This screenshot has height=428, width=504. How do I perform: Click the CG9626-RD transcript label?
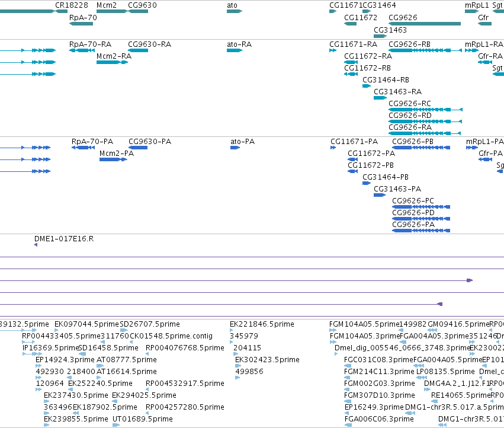[x=410, y=116]
